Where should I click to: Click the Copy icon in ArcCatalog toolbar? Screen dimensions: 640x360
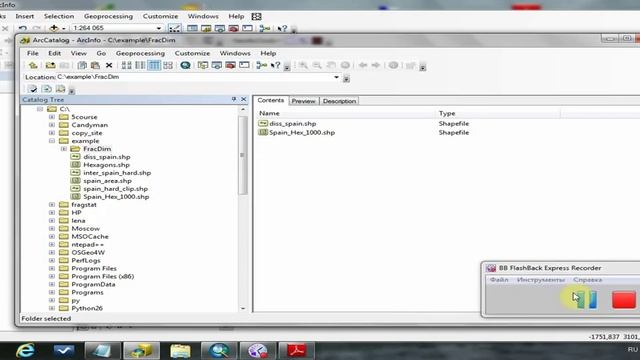[82, 65]
